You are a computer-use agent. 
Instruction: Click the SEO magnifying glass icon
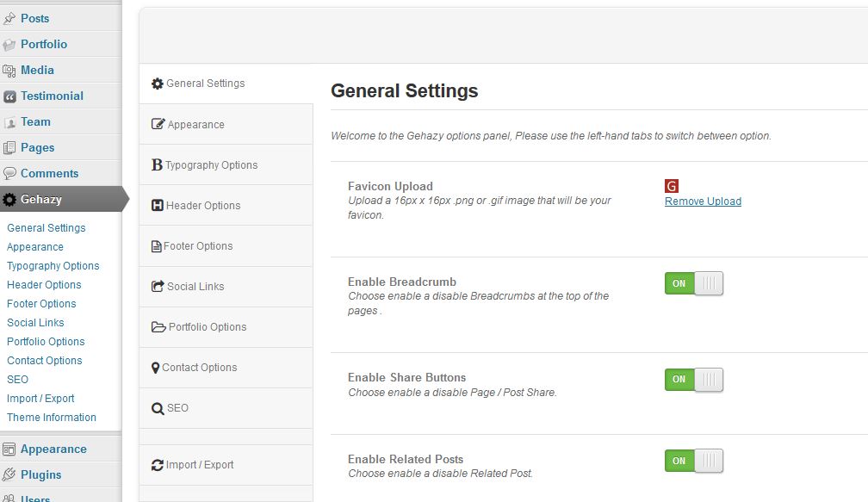[x=158, y=409]
